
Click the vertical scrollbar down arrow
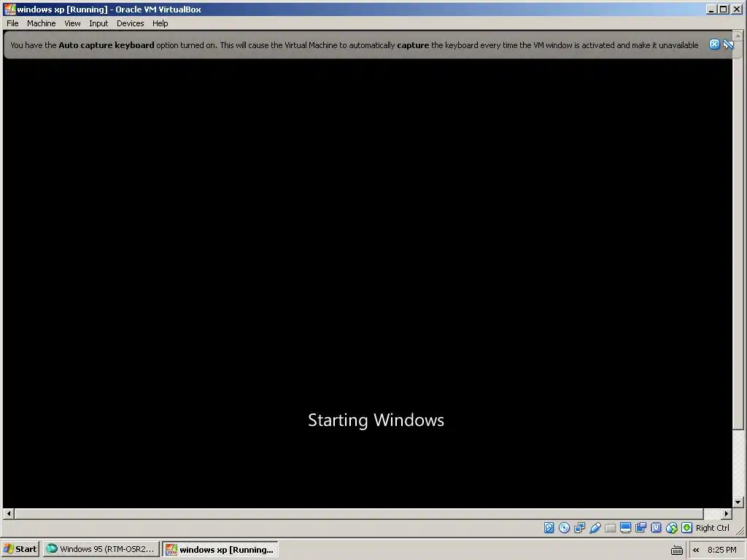(x=738, y=502)
